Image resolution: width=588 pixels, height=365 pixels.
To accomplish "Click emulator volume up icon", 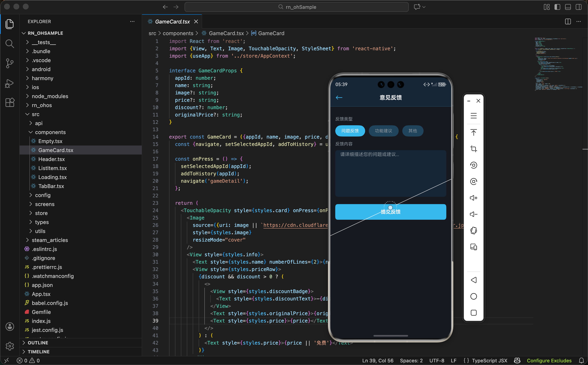I will pos(473,198).
